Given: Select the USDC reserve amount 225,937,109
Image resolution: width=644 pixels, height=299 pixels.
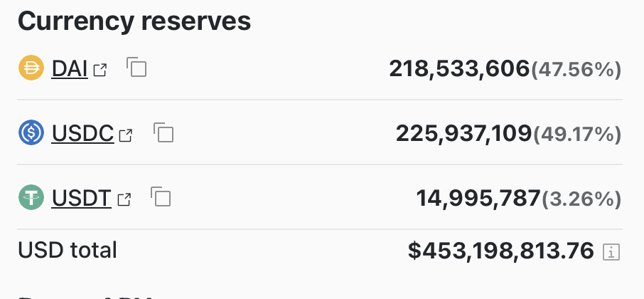Looking at the screenshot, I should click(463, 134).
